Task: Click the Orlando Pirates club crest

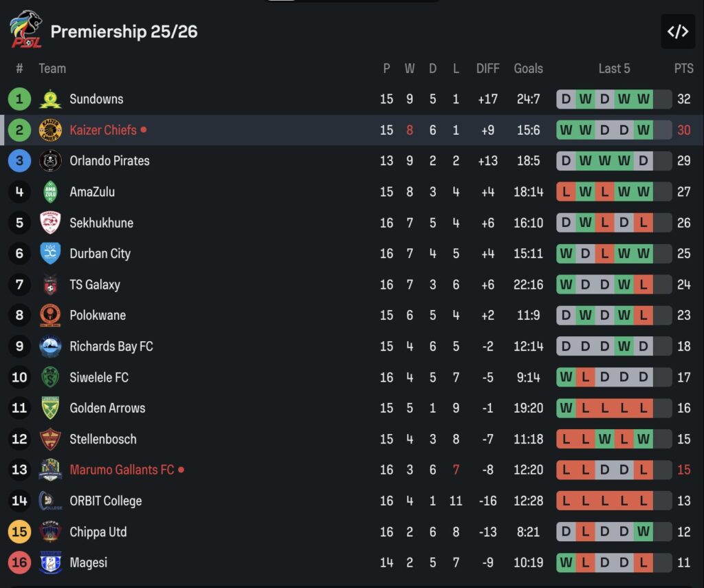Action: [x=50, y=161]
